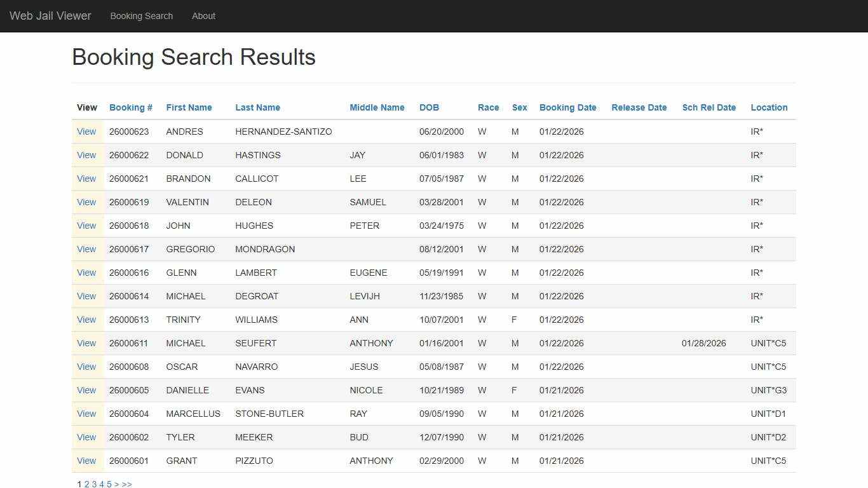Open the next page with > link
The image size is (868, 488).
[117, 484]
